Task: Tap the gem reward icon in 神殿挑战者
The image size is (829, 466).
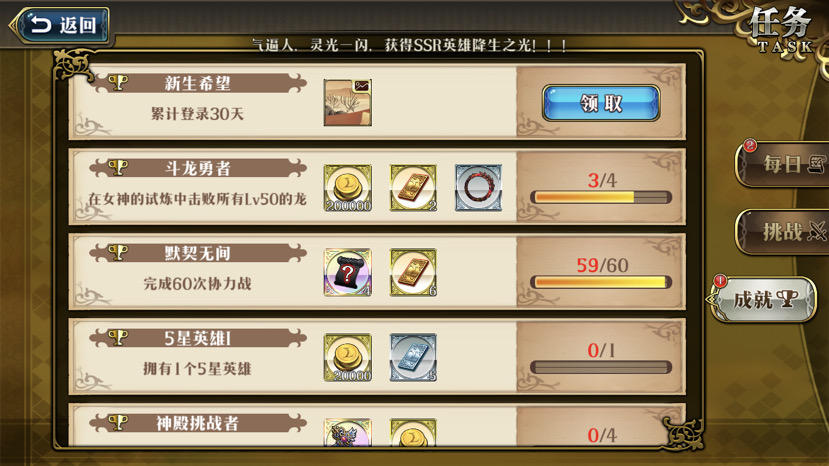Action: 348,433
